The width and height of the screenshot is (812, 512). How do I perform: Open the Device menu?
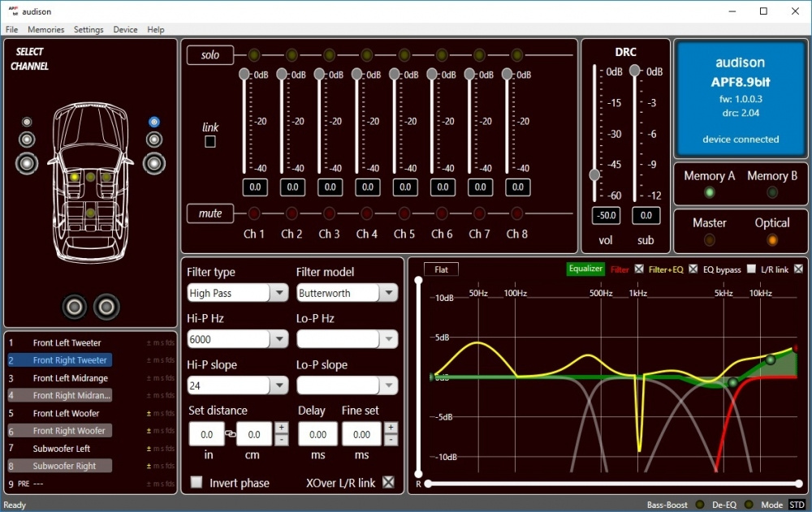click(125, 29)
